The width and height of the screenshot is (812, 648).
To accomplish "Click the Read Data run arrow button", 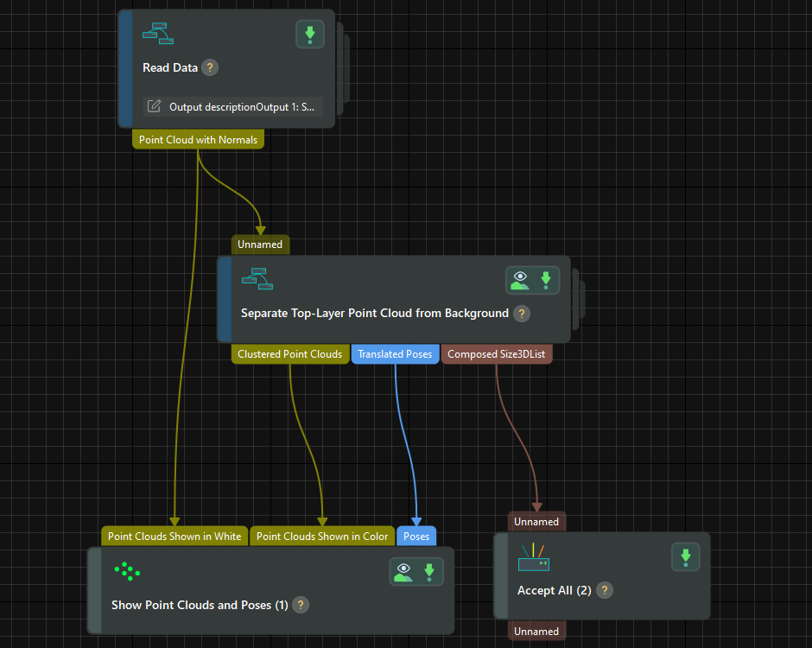I will 310,35.
